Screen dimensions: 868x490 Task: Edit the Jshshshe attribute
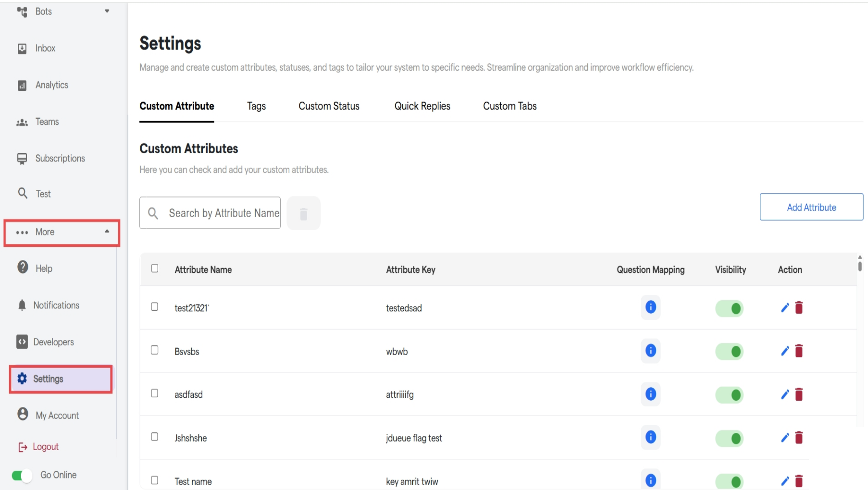click(x=785, y=438)
